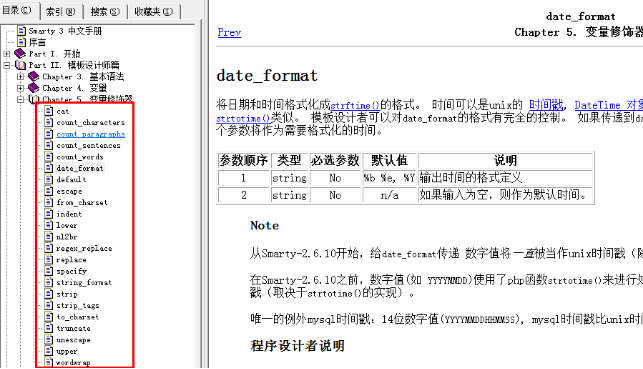Click the page icon beside count_paragraphs

tap(49, 134)
